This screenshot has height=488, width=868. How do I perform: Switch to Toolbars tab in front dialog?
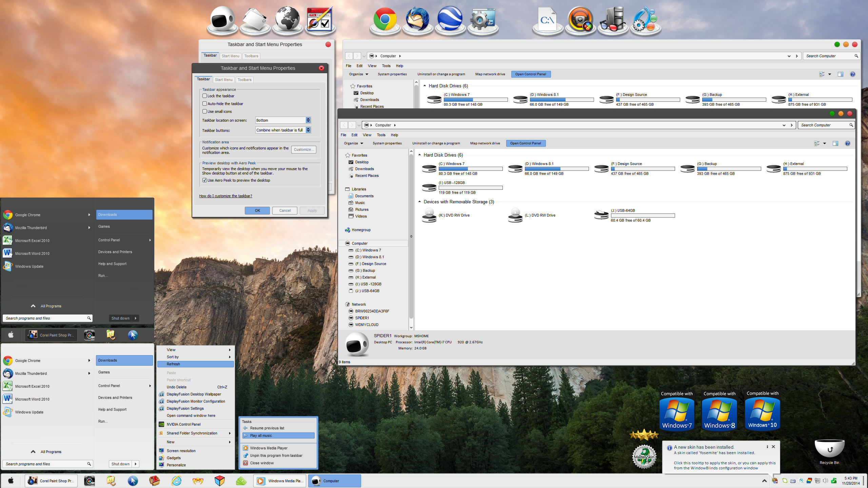coord(244,80)
